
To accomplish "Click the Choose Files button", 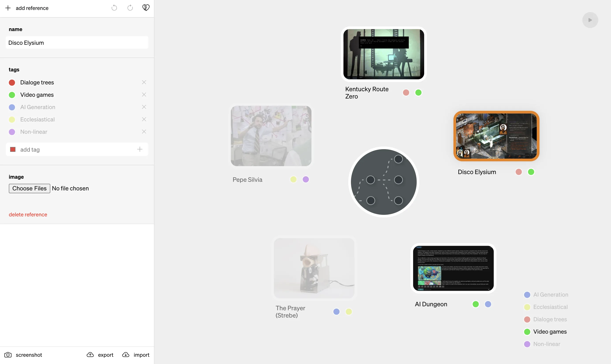I will (x=30, y=188).
